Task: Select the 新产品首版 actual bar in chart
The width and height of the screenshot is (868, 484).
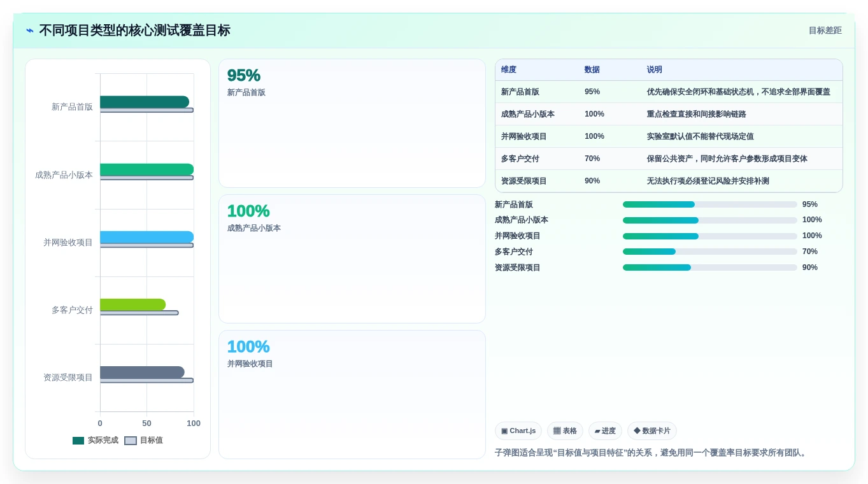Action: click(145, 102)
